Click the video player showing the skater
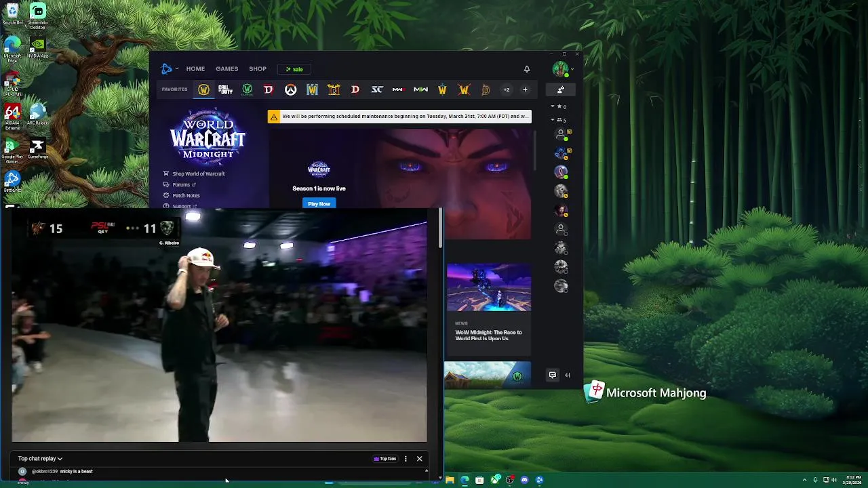Image resolution: width=868 pixels, height=488 pixels. pos(219,326)
